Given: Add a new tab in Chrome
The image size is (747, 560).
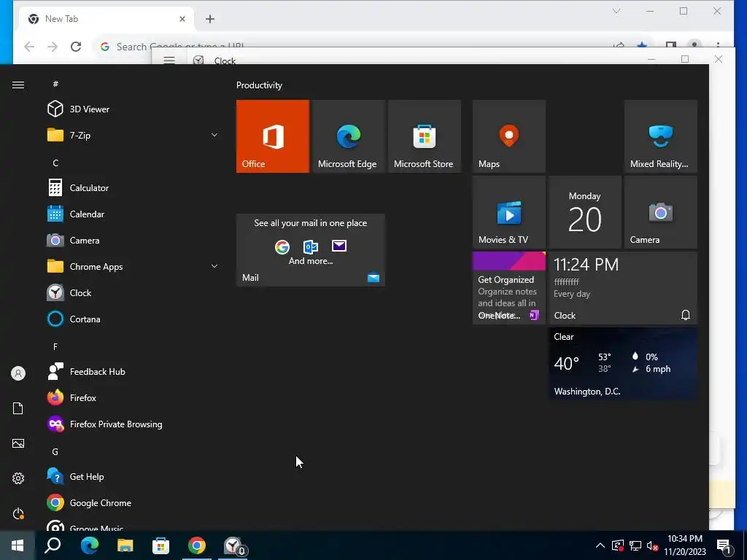Looking at the screenshot, I should pos(210,19).
